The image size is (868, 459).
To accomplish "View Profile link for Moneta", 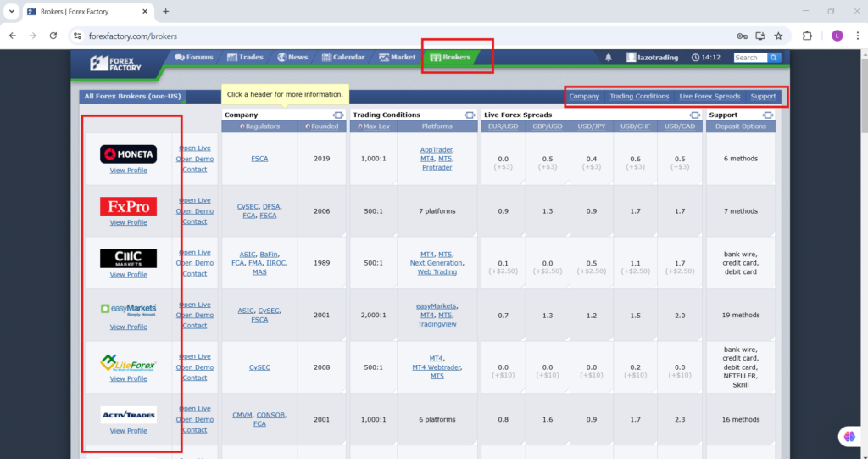I will pyautogui.click(x=129, y=171).
